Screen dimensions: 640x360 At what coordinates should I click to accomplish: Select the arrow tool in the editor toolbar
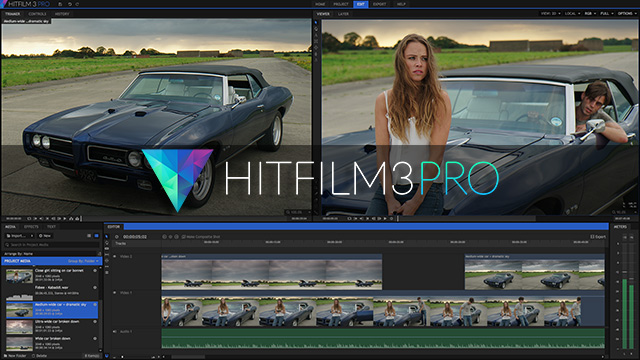click(107, 236)
